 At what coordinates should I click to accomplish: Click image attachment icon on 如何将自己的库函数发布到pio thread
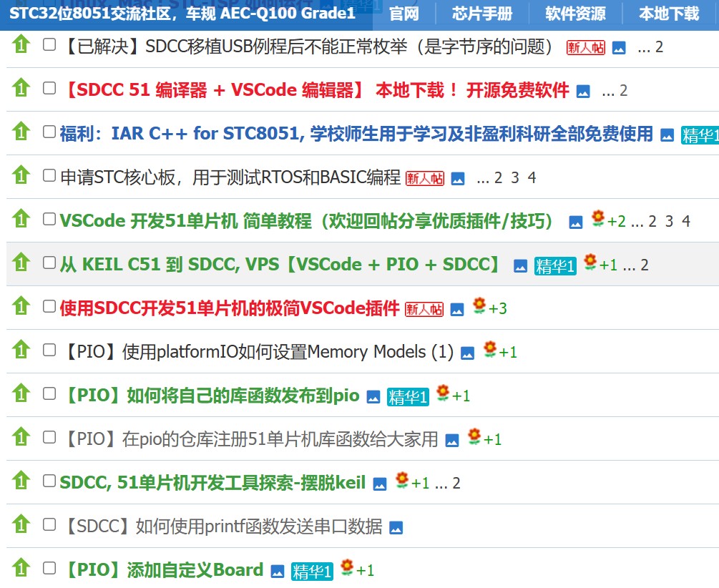pos(373,397)
